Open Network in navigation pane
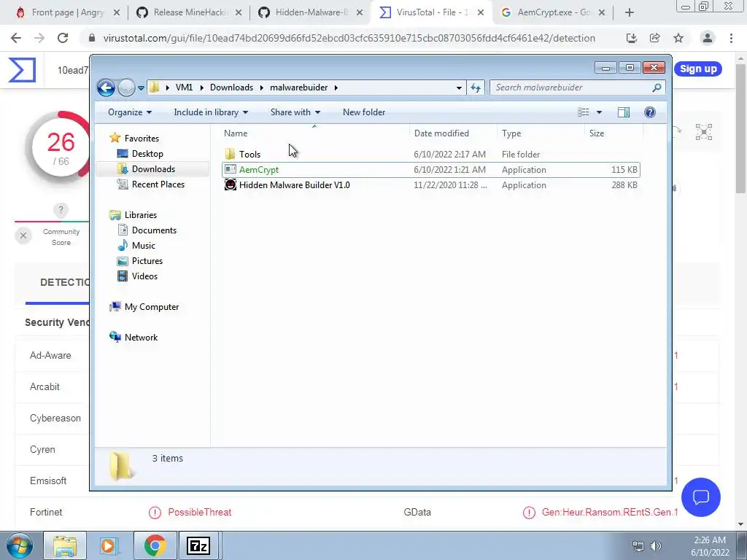Screen dimensions: 747x560 (141, 338)
